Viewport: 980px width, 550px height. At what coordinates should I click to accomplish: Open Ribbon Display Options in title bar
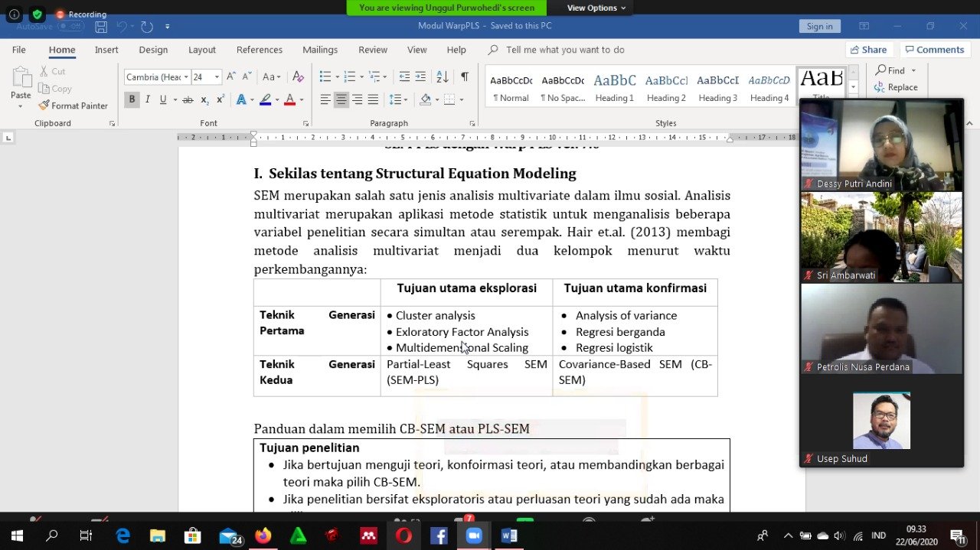tap(864, 26)
